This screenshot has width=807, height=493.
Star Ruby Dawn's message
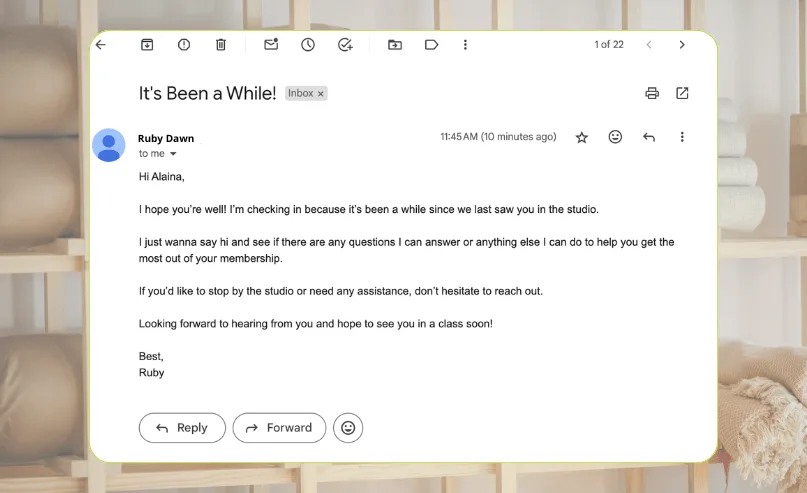[x=582, y=137]
